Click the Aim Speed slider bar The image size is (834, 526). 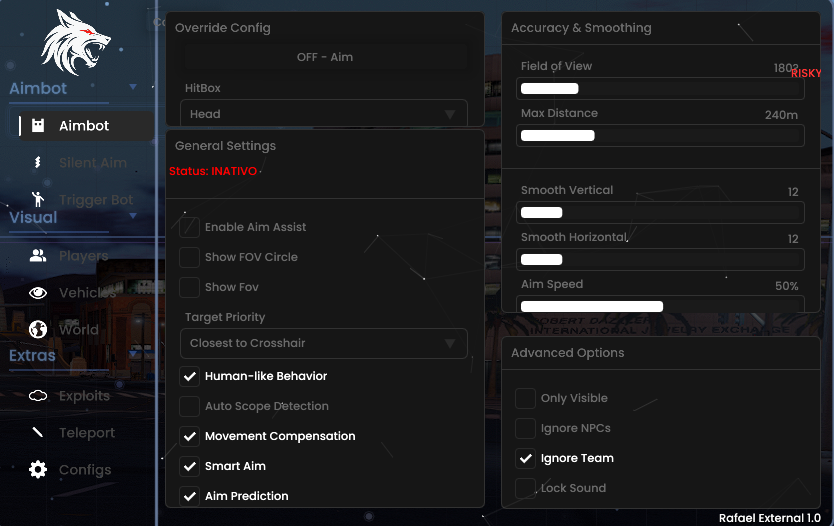pyautogui.click(x=660, y=306)
